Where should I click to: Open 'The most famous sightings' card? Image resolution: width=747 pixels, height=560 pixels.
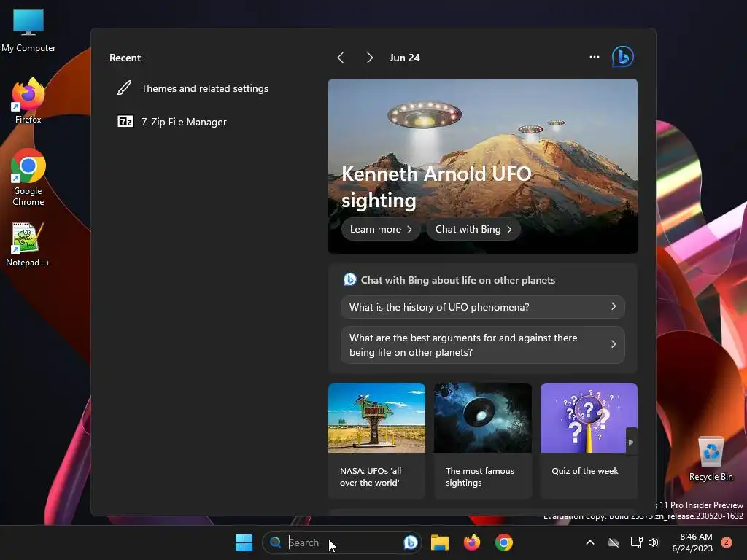pos(483,440)
